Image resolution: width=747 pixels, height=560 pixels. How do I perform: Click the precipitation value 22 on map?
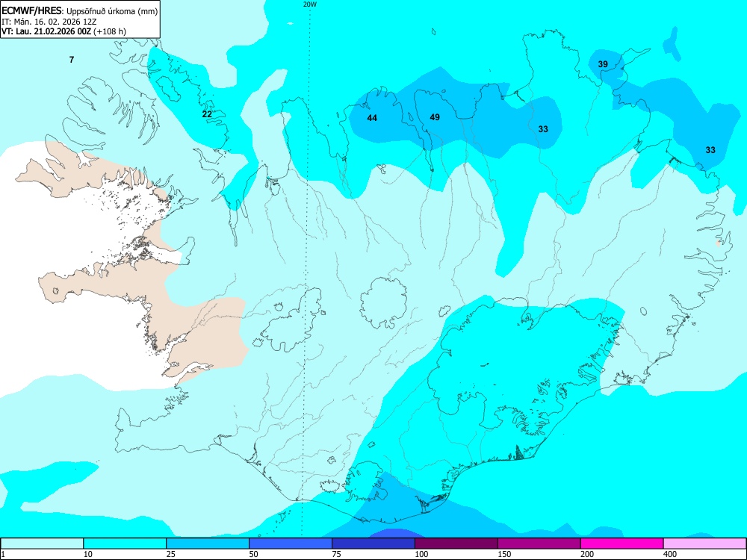[207, 113]
